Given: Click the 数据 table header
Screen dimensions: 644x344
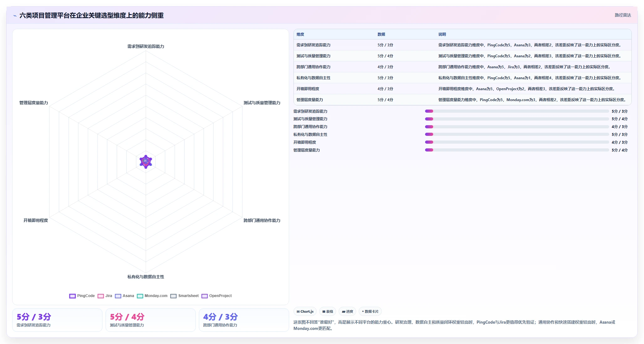Looking at the screenshot, I should (381, 34).
